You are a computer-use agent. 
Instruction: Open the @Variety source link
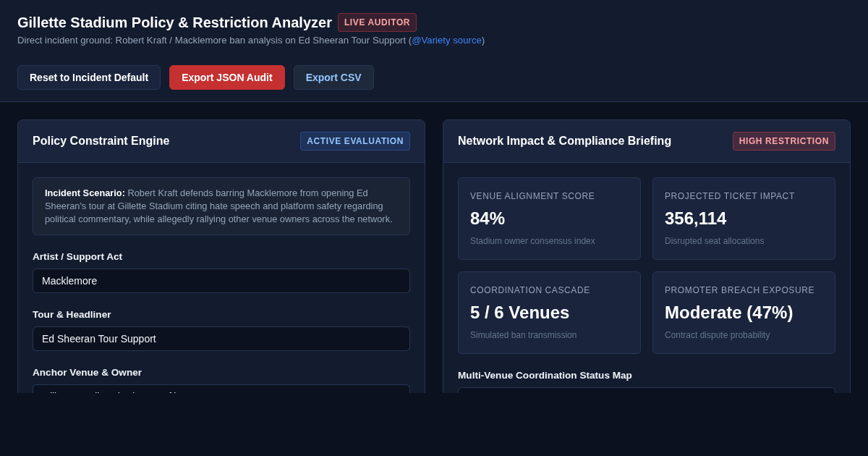(x=446, y=41)
